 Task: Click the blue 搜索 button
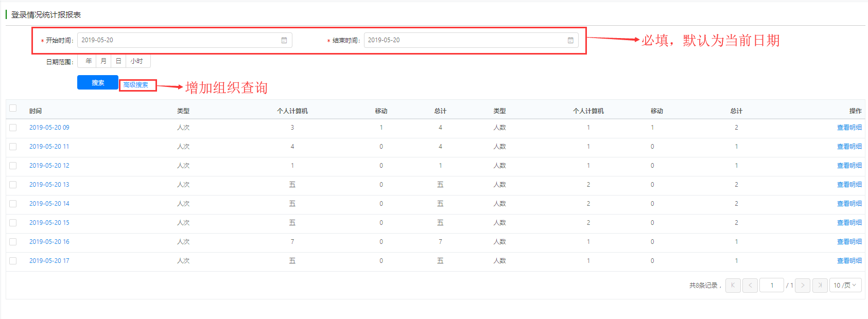pos(98,82)
